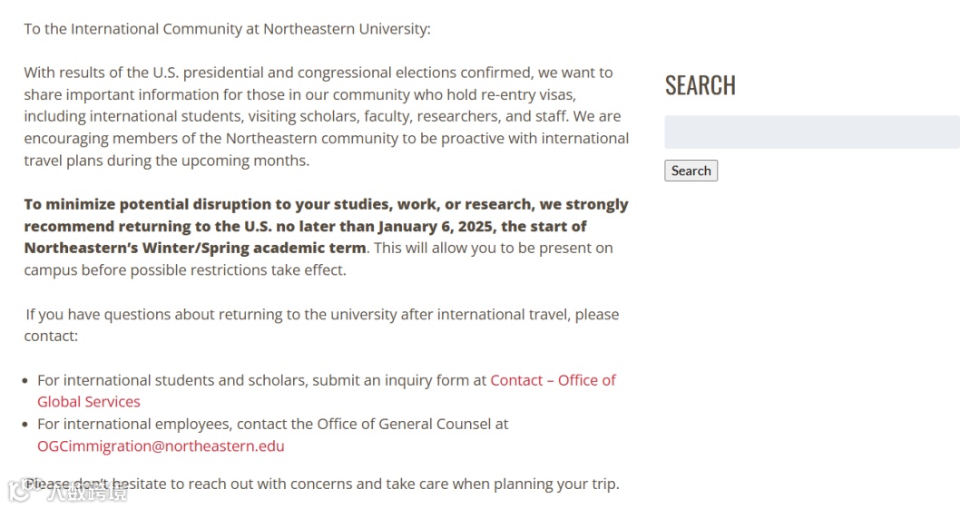The image size is (980, 509).
Task: Click the greeting line to the International Community
Action: (x=227, y=29)
